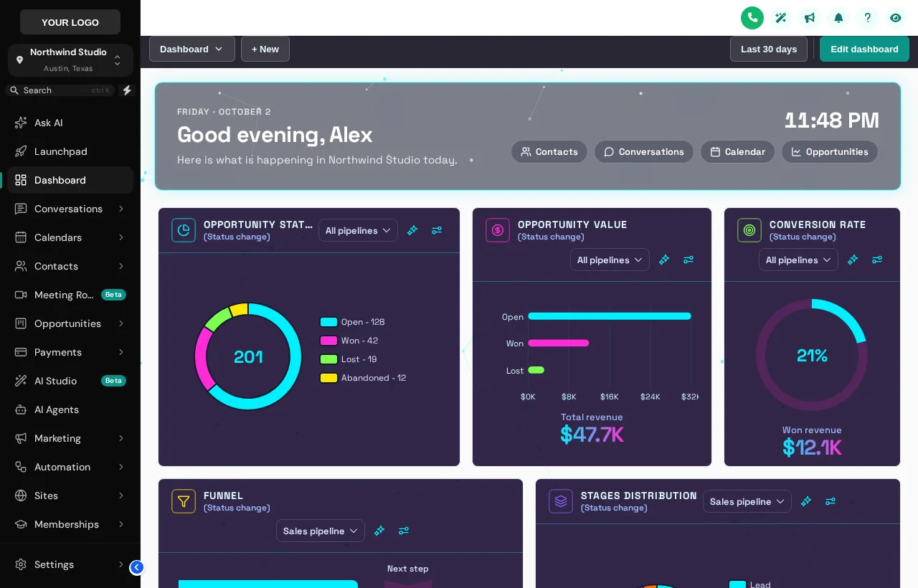Click the cyan Open - 128 legend swatch
This screenshot has height=588, width=918.
click(329, 322)
